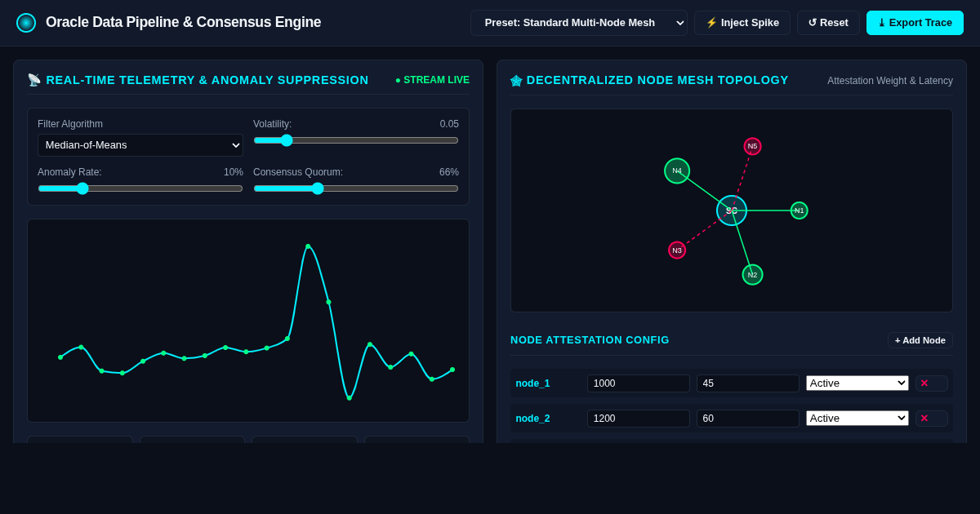The height and width of the screenshot is (514, 980).
Task: Click the node_1 label
Action: coord(532,383)
